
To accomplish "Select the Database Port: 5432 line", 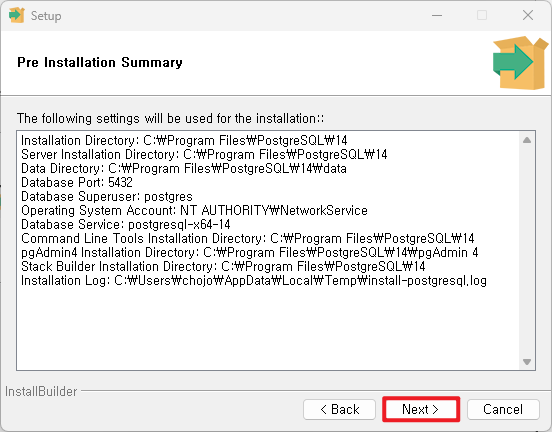I will pyautogui.click(x=77, y=183).
